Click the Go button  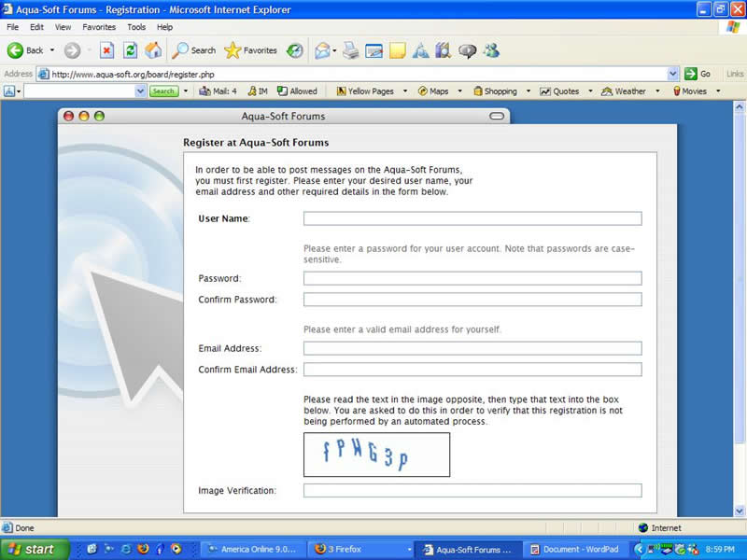(698, 75)
